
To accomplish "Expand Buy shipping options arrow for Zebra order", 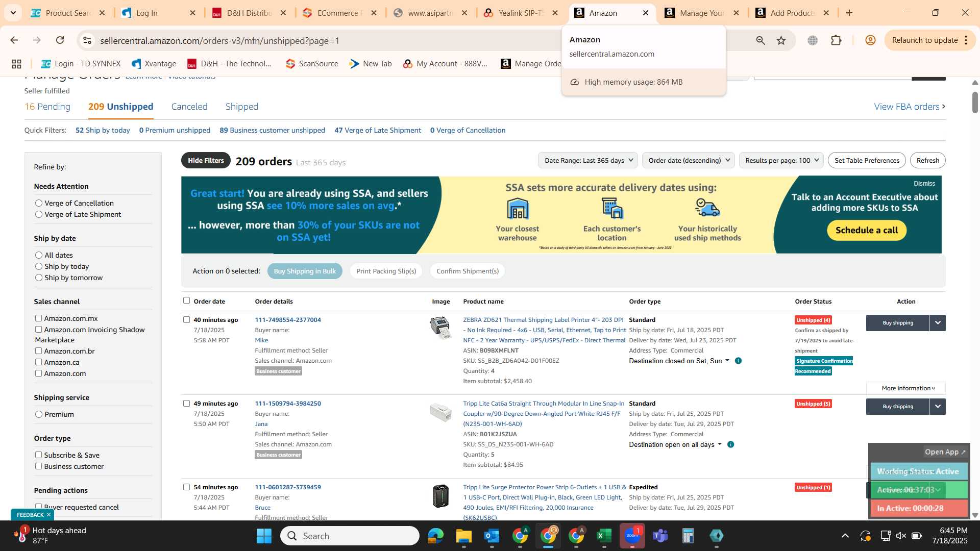I will (938, 323).
